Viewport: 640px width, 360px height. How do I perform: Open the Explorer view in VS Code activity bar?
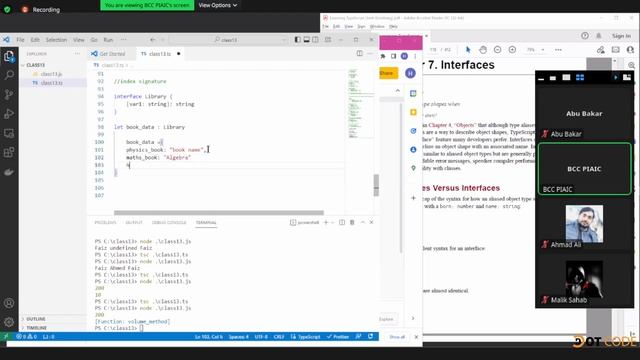(9, 56)
